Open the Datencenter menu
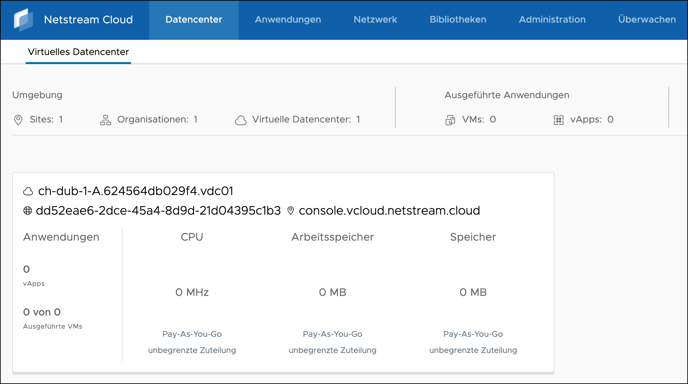Viewport: 688px width, 384px height. tap(194, 20)
